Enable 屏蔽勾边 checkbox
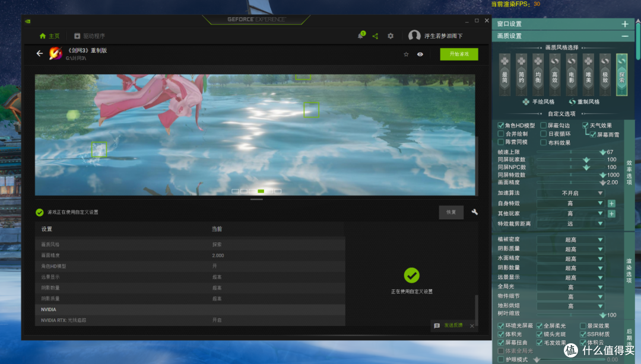The width and height of the screenshot is (641, 364). tap(543, 125)
